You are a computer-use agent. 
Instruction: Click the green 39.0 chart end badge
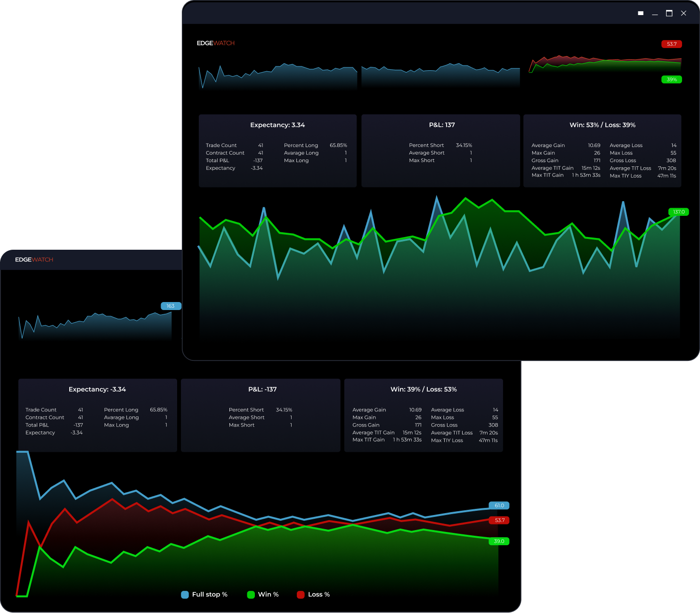(499, 541)
